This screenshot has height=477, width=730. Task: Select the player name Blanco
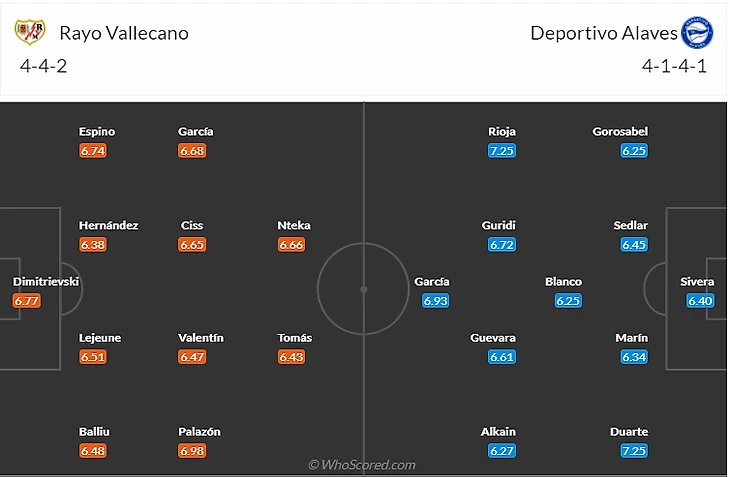coord(563,281)
